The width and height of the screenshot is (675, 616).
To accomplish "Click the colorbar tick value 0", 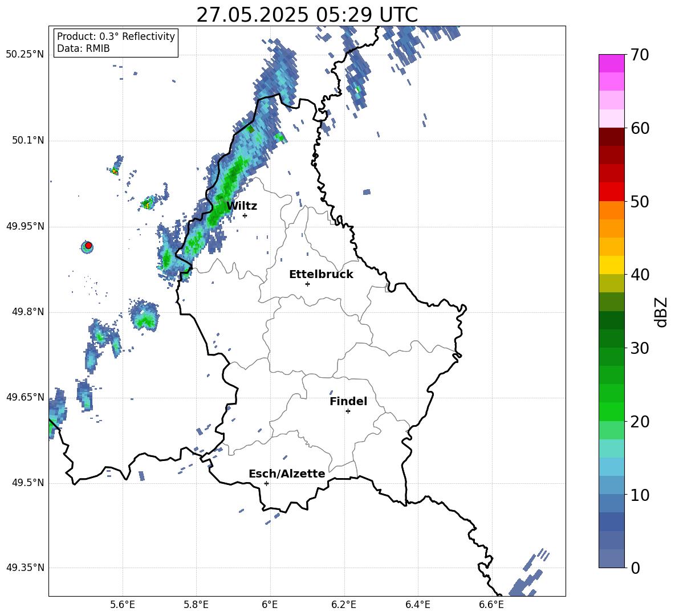I will 636,568.
